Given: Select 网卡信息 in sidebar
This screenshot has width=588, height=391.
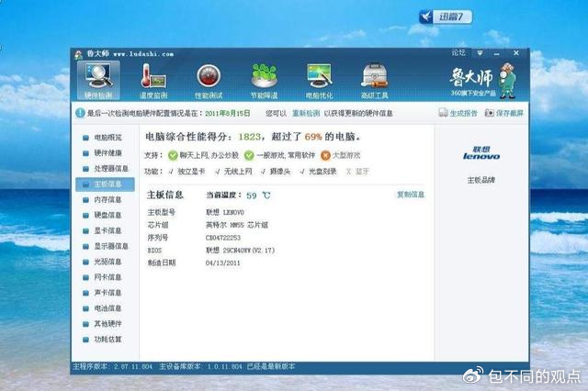Looking at the screenshot, I should (x=107, y=277).
